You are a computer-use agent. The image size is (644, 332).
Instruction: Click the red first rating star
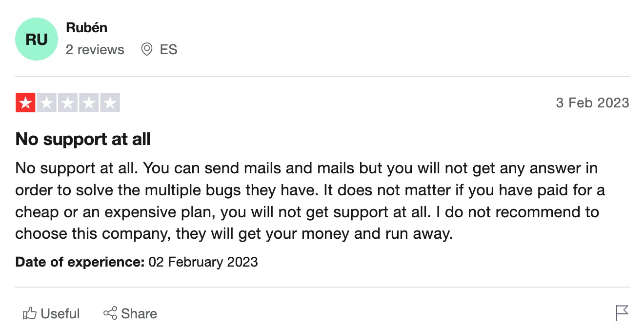click(x=25, y=103)
